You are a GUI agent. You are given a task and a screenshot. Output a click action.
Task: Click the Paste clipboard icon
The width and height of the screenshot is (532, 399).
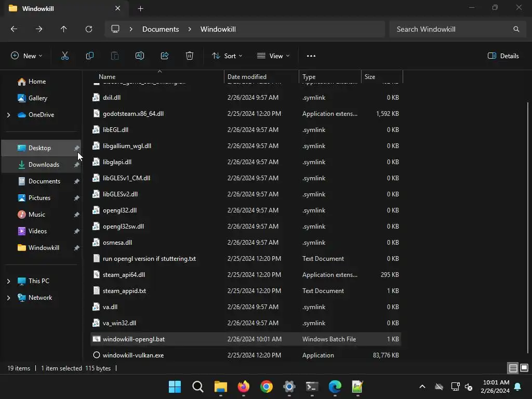(115, 56)
